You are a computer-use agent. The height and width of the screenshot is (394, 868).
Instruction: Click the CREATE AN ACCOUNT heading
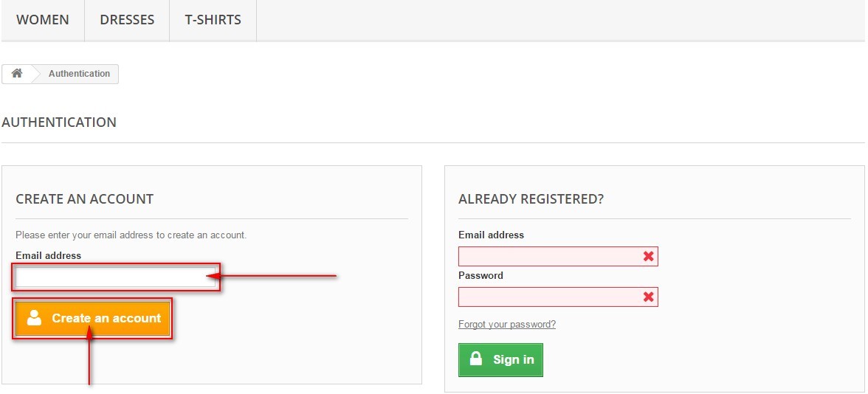[85, 199]
